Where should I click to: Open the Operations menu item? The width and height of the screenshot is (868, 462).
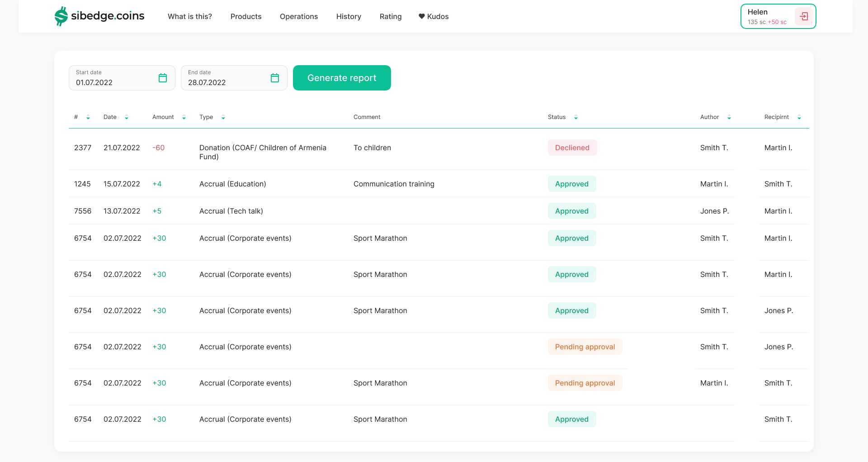click(299, 16)
